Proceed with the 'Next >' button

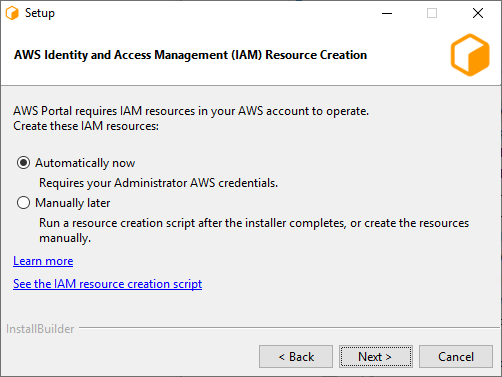click(x=376, y=357)
